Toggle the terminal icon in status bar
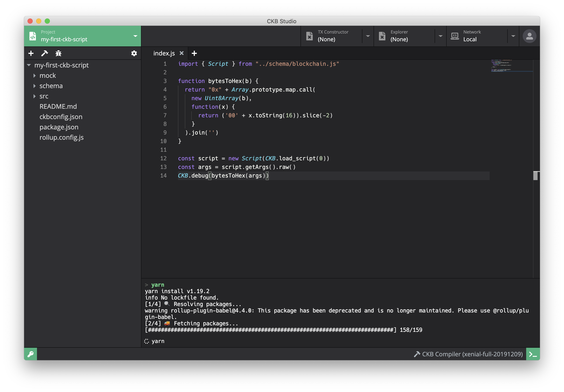The width and height of the screenshot is (564, 392). (x=533, y=354)
